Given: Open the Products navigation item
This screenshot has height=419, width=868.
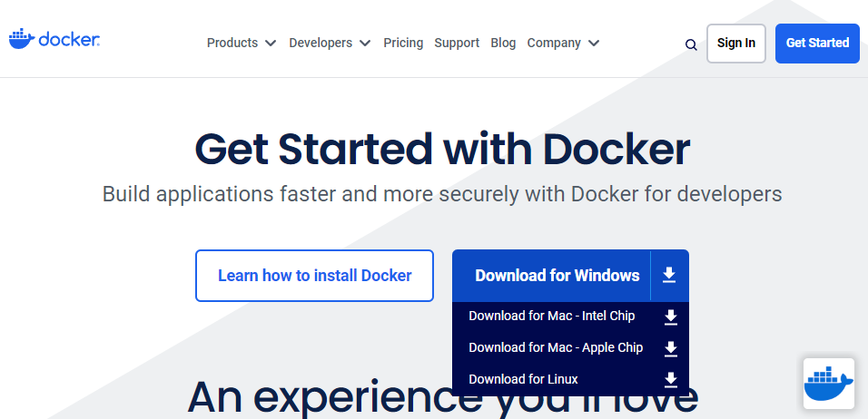Looking at the screenshot, I should coord(232,44).
